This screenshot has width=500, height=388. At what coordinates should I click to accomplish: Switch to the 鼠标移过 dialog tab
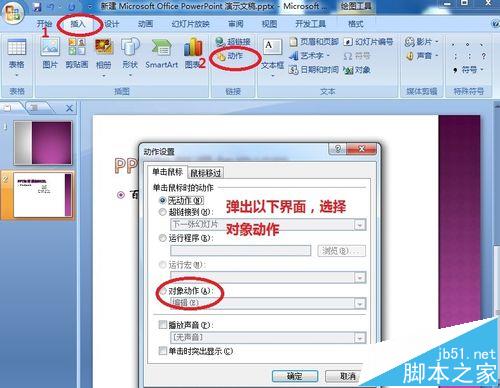205,173
